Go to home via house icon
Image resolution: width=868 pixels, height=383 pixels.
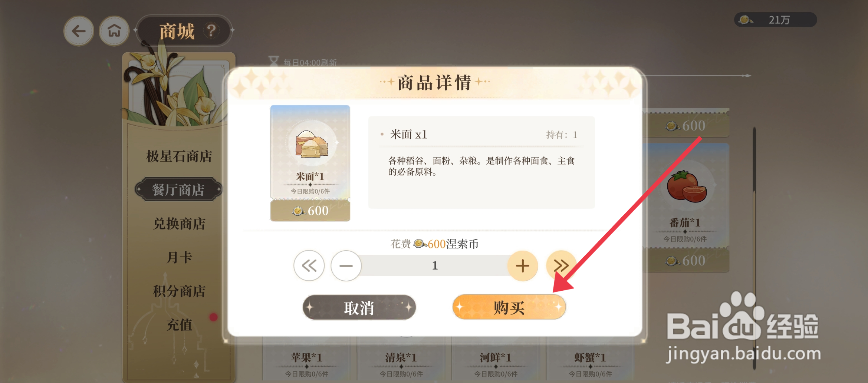click(x=114, y=31)
